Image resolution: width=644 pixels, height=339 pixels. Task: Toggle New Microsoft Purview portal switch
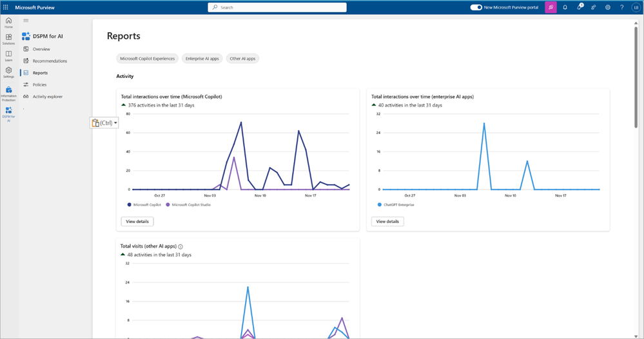[x=476, y=7]
